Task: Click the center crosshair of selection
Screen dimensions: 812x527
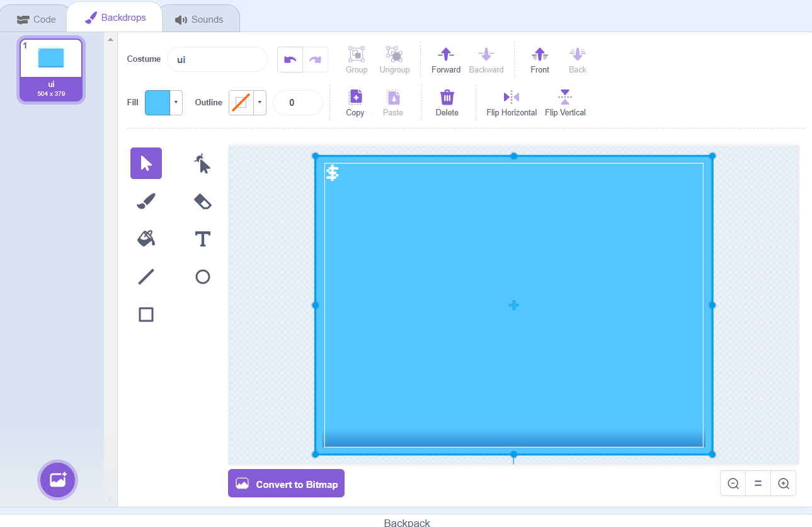Action: (x=513, y=305)
